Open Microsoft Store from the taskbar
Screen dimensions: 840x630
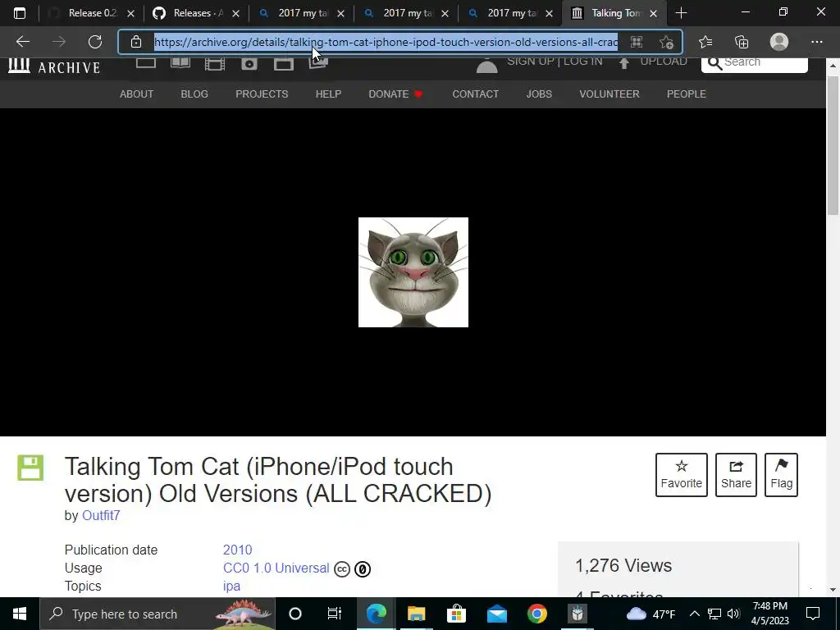(x=456, y=614)
